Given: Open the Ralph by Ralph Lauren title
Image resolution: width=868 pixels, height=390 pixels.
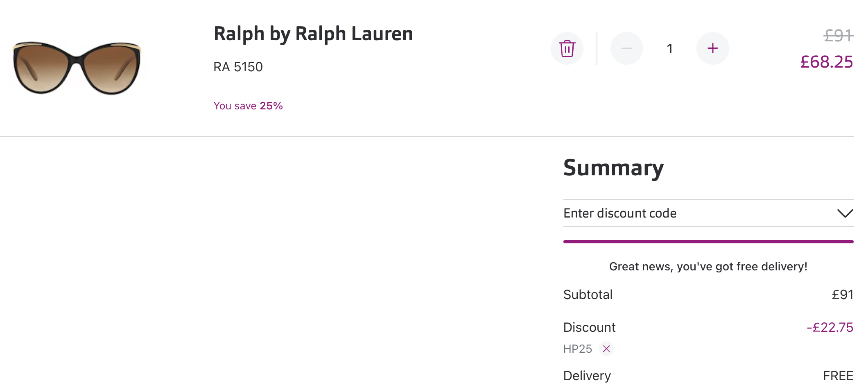Looking at the screenshot, I should pyautogui.click(x=313, y=34).
